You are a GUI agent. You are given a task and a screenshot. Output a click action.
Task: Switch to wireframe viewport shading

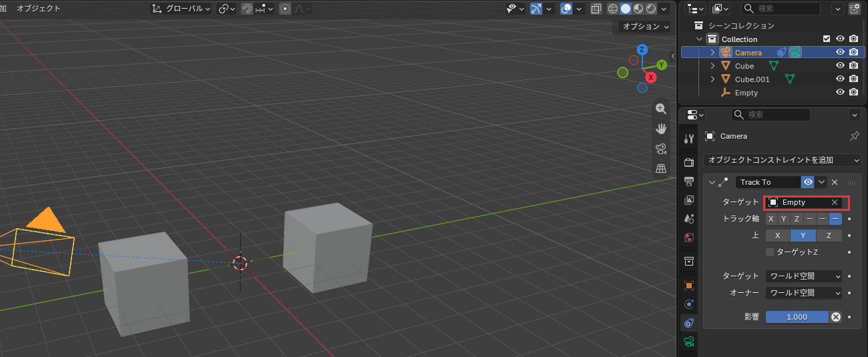coord(613,9)
